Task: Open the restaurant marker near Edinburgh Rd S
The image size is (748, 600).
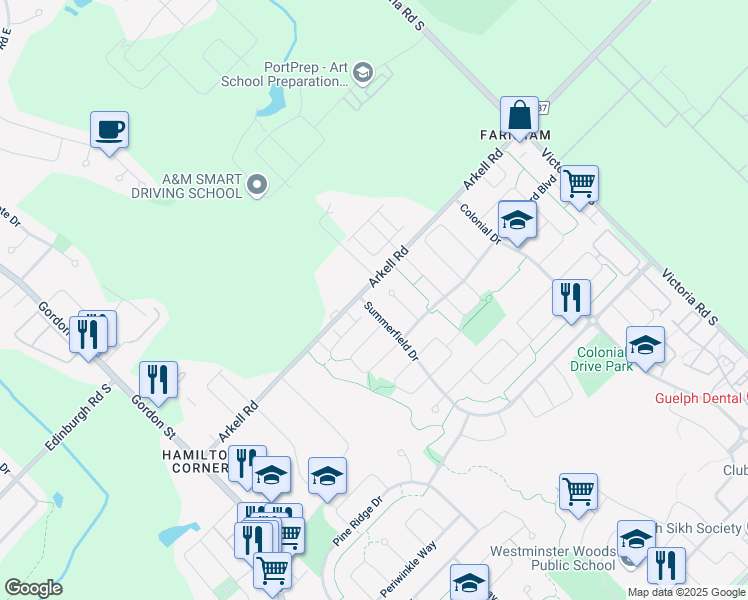Action: click(x=158, y=383)
